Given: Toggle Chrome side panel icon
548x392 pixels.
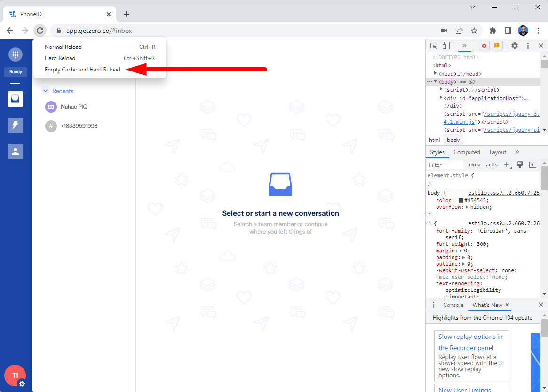Looking at the screenshot, I should [x=508, y=31].
